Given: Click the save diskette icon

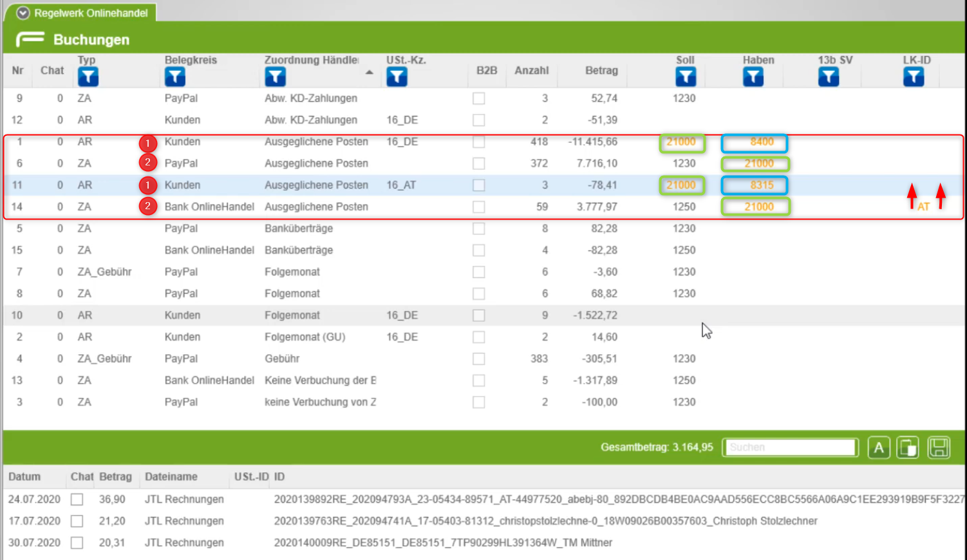Looking at the screenshot, I should click(x=939, y=447).
